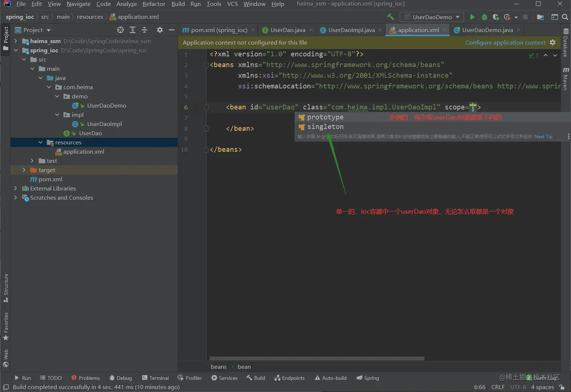Jump to next highlighted error arrow
571x392 pixels.
(555, 55)
